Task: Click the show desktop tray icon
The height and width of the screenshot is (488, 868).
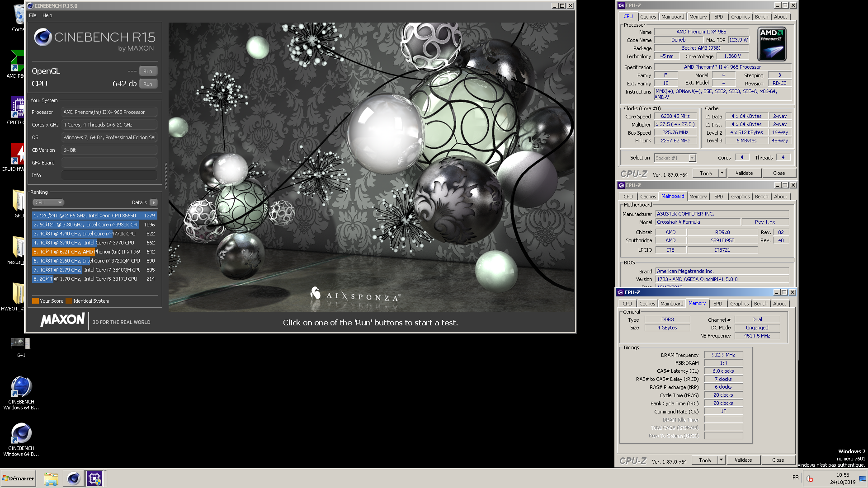Action: (x=863, y=479)
